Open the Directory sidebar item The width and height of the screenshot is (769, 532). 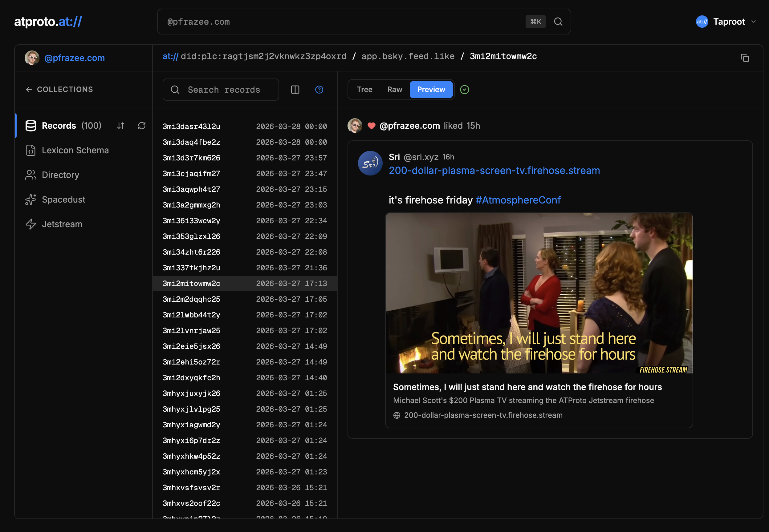pyautogui.click(x=60, y=175)
